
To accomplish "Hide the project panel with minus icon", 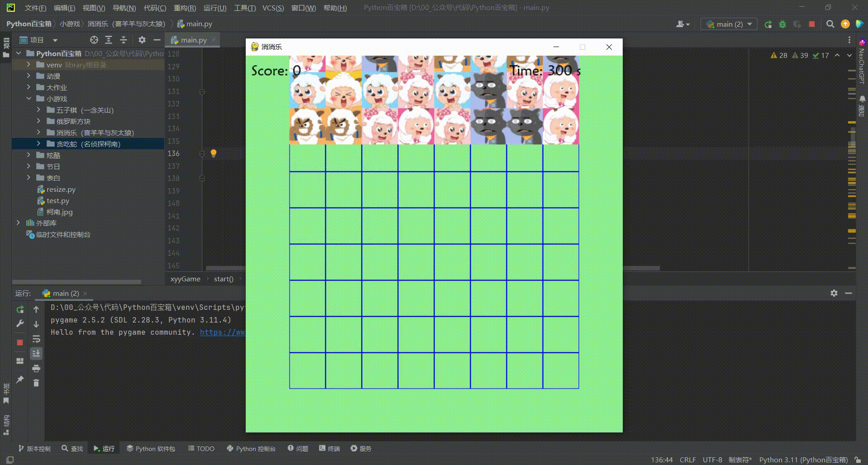I will pos(157,40).
